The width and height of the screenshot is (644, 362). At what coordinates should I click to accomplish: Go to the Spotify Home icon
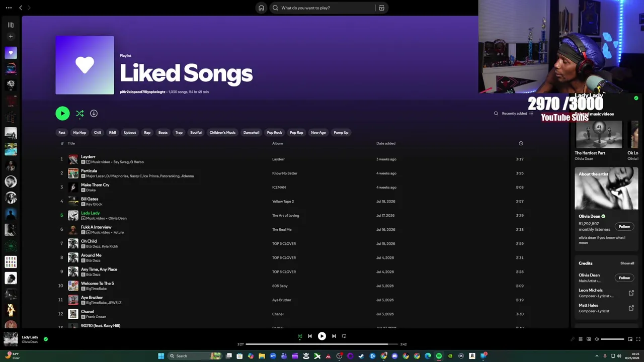(x=261, y=8)
